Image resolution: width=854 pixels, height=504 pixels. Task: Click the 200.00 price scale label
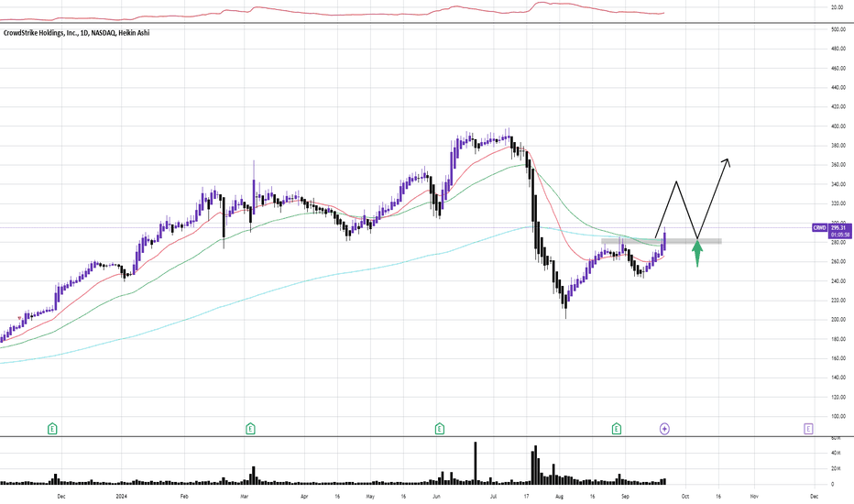838,320
